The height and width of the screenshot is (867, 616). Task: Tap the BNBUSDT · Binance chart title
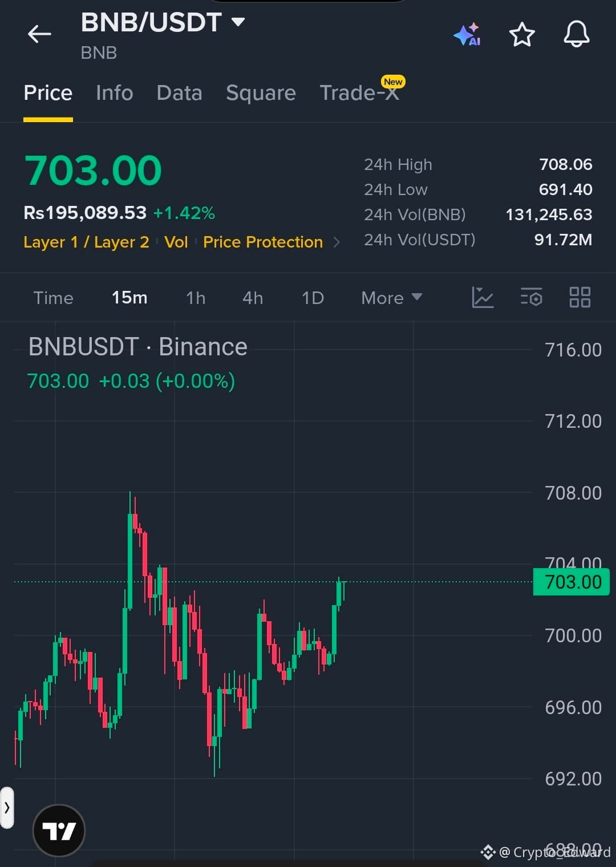138,347
